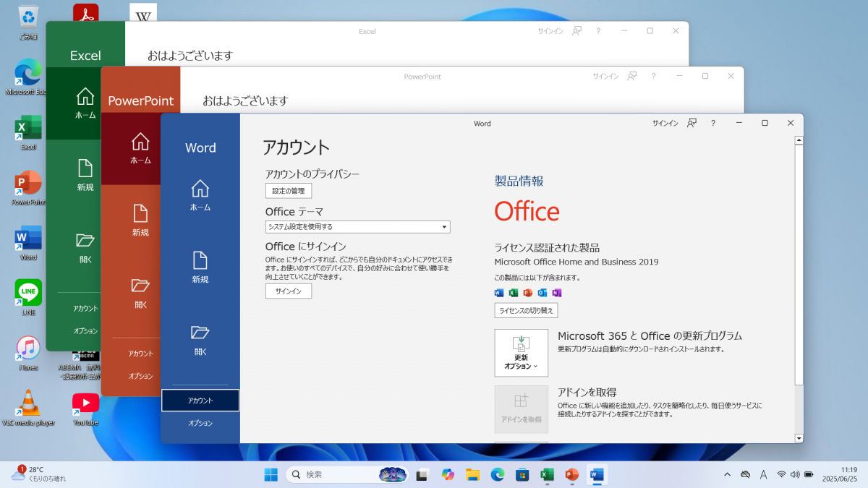This screenshot has width=868, height=488.
Task: Select New (新規) in Word sidebar
Action: [x=200, y=267]
